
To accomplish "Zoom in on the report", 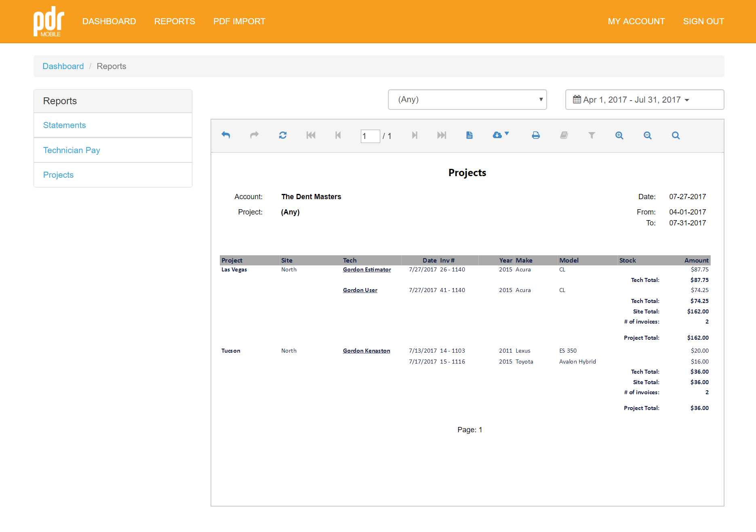I will tap(619, 135).
